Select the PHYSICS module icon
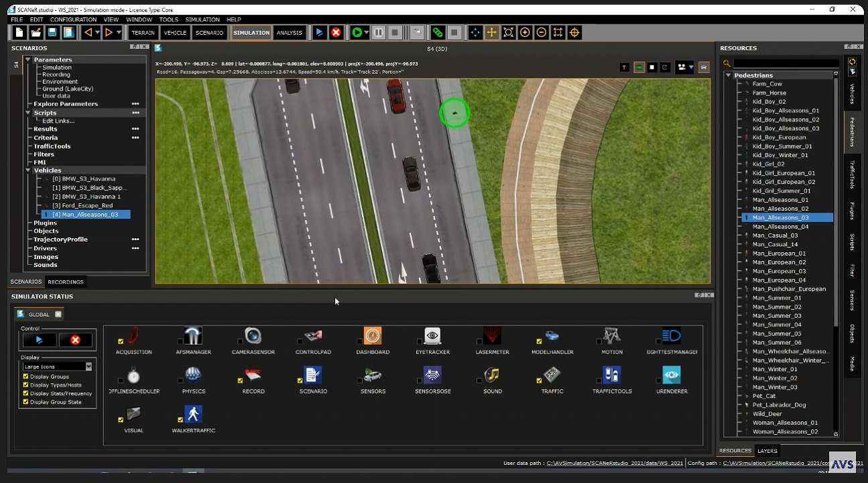The height and width of the screenshot is (483, 868). [193, 375]
